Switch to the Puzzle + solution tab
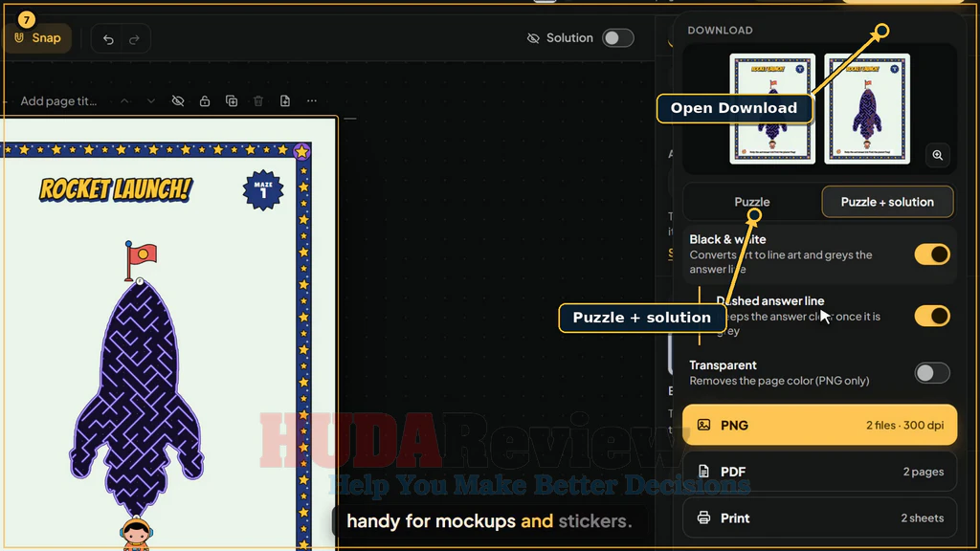This screenshot has width=980, height=551. pyautogui.click(x=887, y=202)
